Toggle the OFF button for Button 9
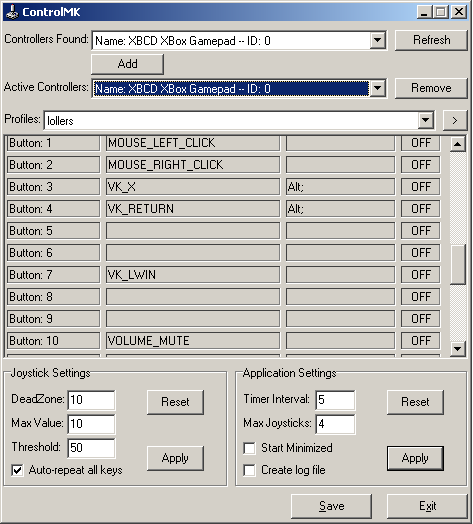Image resolution: width=473 pixels, height=524 pixels. 421,319
